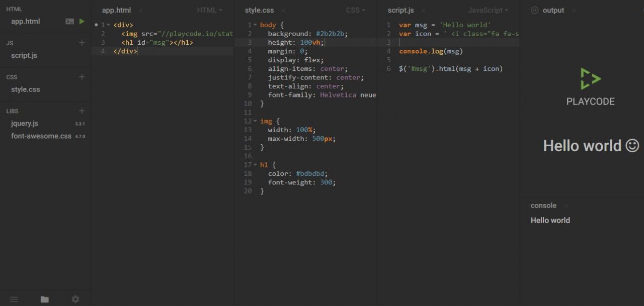The height and width of the screenshot is (306, 644).
Task: Open jquery.js in the LIBS list
Action: [24, 123]
